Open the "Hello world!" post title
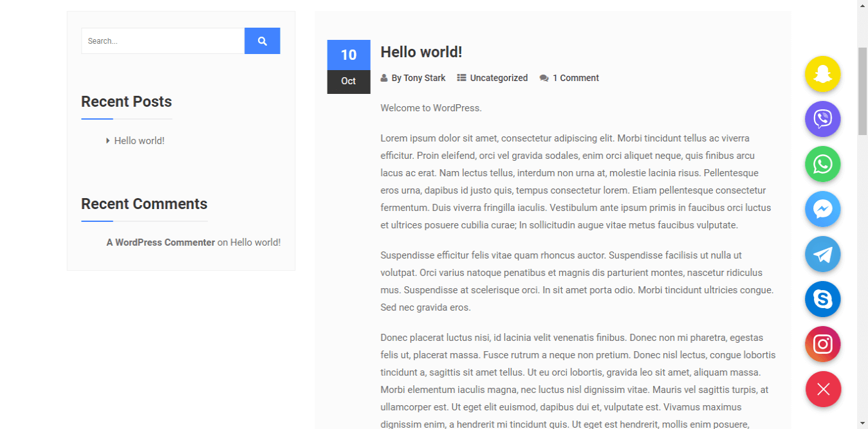 tap(421, 52)
